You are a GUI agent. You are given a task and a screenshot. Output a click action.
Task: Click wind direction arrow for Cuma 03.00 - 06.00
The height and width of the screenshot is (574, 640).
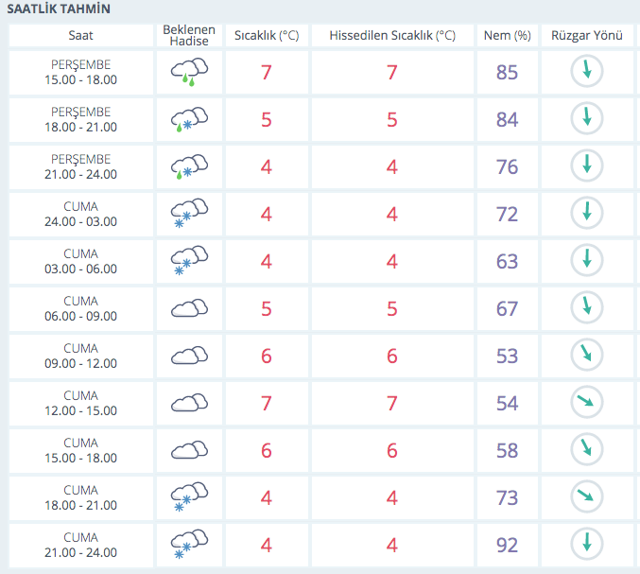tap(587, 260)
